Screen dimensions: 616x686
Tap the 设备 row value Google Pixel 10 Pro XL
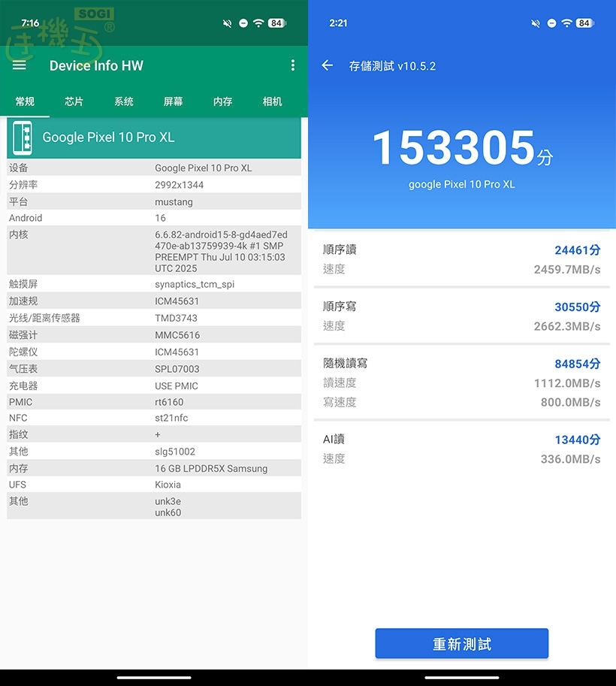coord(204,168)
